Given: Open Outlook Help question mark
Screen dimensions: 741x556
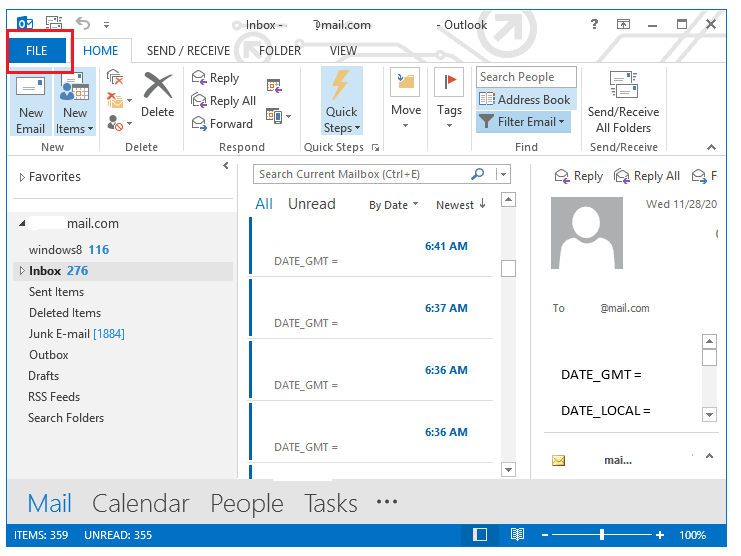Looking at the screenshot, I should coord(594,24).
